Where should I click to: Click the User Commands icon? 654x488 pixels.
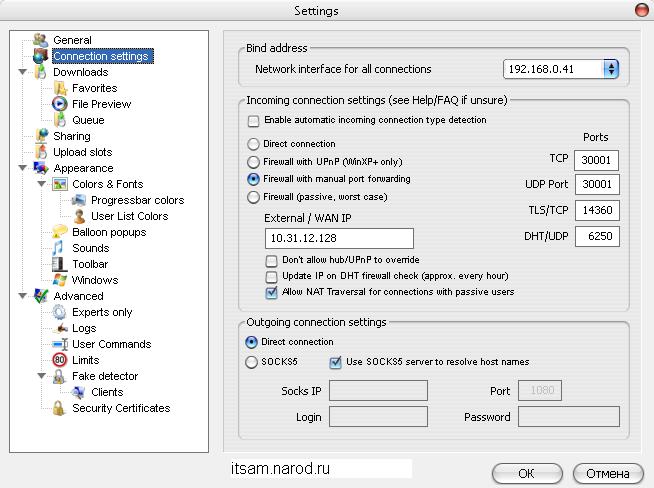(x=59, y=344)
